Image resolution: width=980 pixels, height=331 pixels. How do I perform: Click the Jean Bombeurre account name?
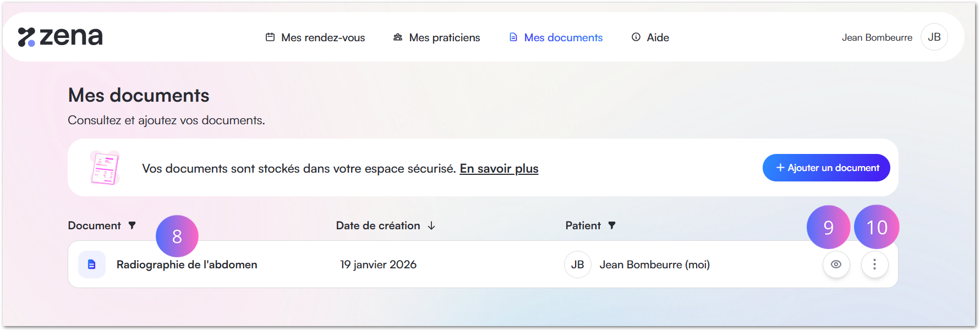click(x=877, y=37)
